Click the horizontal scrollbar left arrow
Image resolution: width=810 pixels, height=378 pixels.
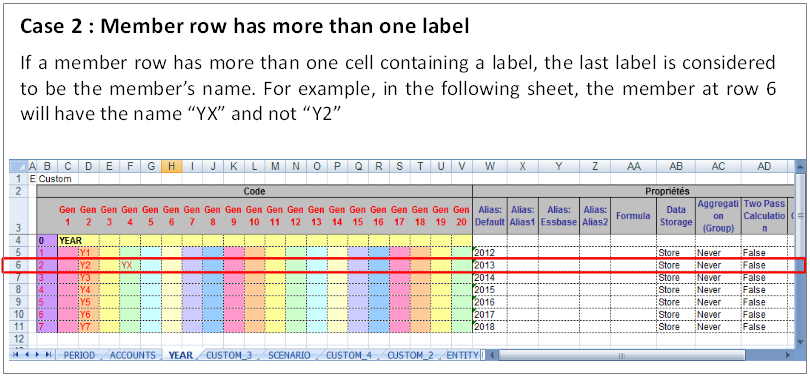pyautogui.click(x=492, y=355)
